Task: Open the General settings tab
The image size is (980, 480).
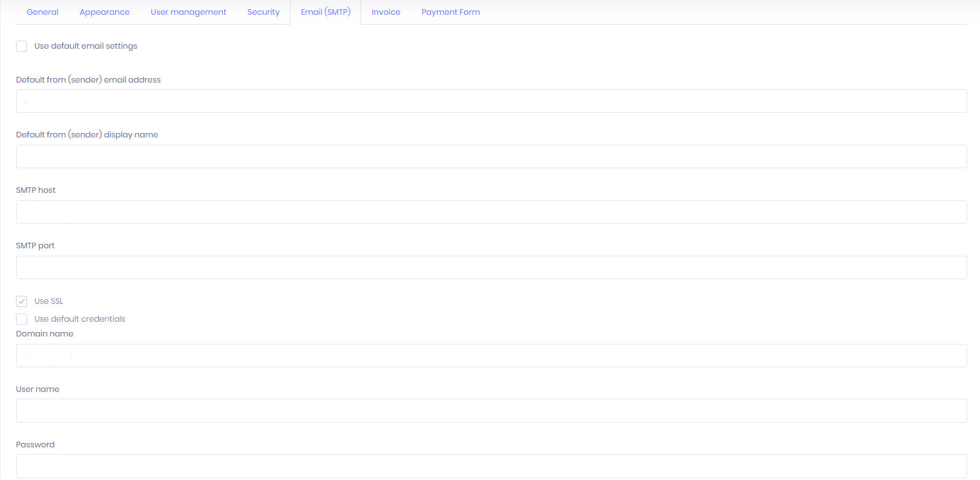Action: pos(42,12)
